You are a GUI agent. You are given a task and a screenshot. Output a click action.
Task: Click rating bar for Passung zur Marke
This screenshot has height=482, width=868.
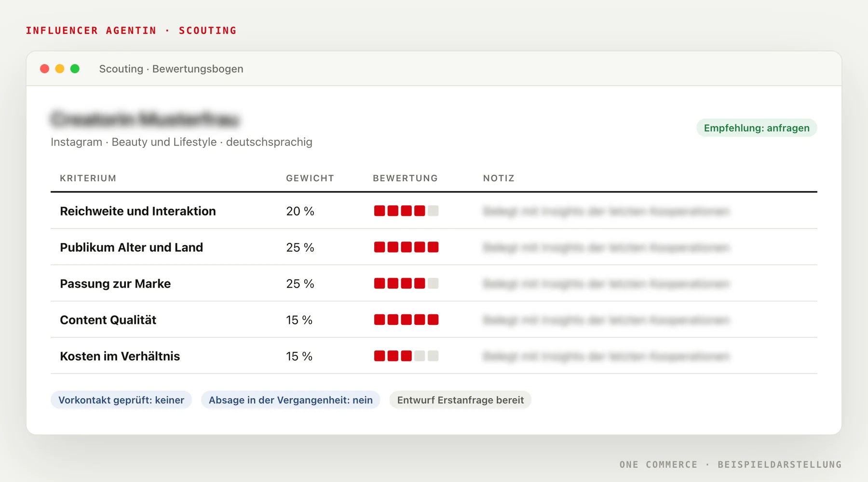[406, 283]
